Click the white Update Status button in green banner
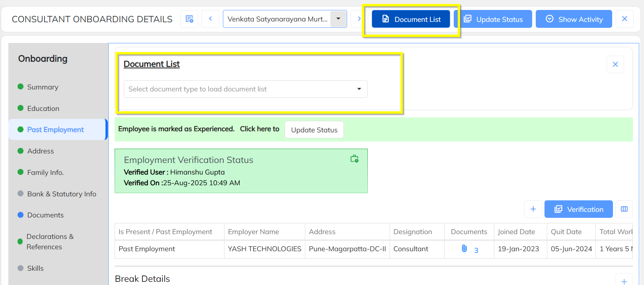The height and width of the screenshot is (285, 644). 314,130
